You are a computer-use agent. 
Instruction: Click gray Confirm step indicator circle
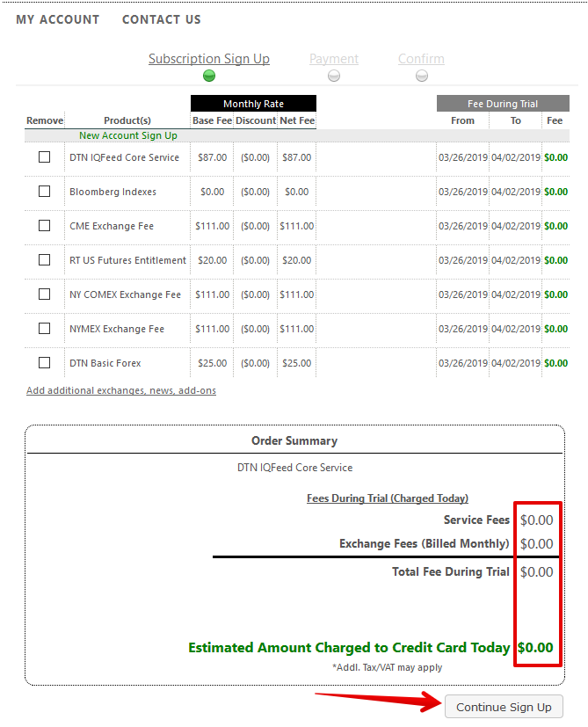422,76
